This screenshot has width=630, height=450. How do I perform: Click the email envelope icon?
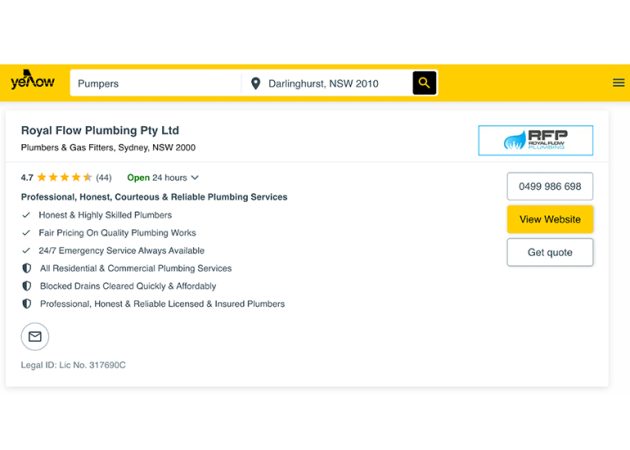coord(35,337)
